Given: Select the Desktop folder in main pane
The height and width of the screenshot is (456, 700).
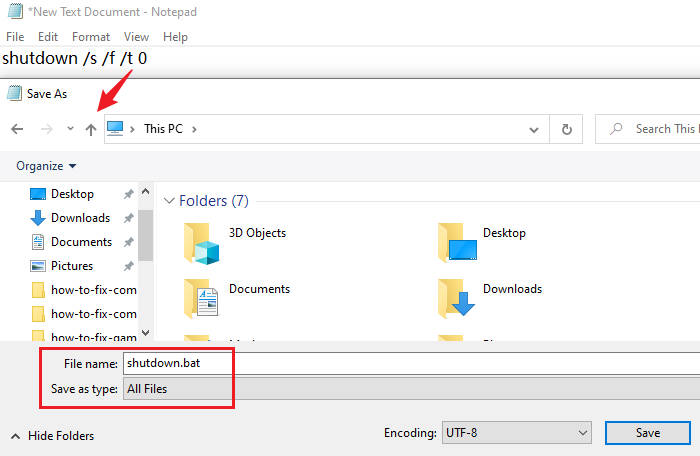Looking at the screenshot, I should 482,243.
